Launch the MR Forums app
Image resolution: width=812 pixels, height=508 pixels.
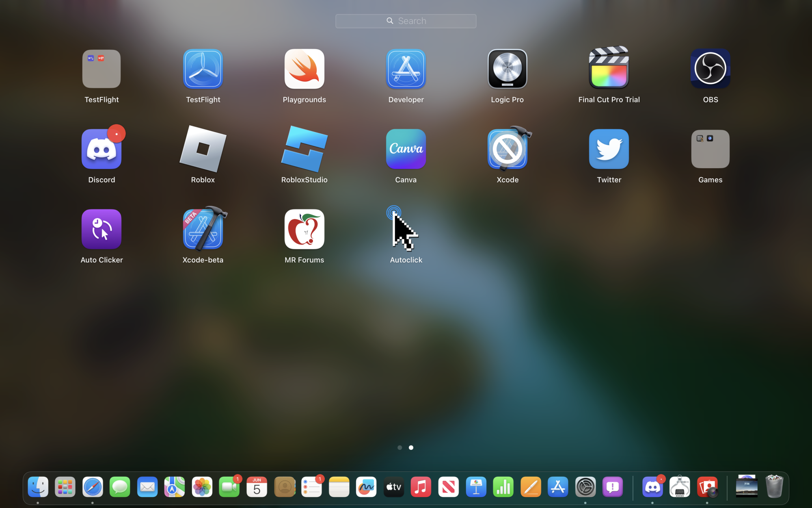(x=304, y=229)
